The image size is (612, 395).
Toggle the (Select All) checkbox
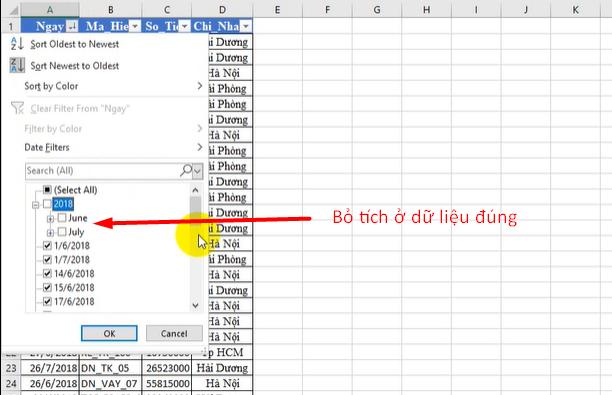(47, 190)
